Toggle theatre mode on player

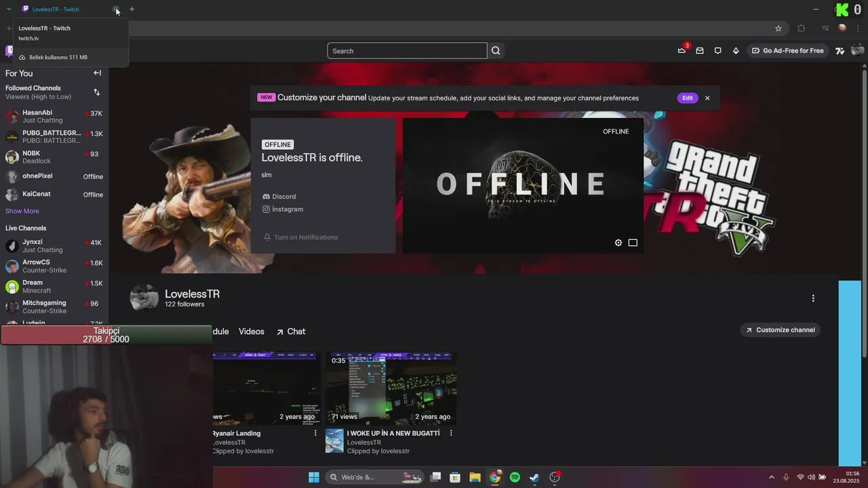point(633,243)
